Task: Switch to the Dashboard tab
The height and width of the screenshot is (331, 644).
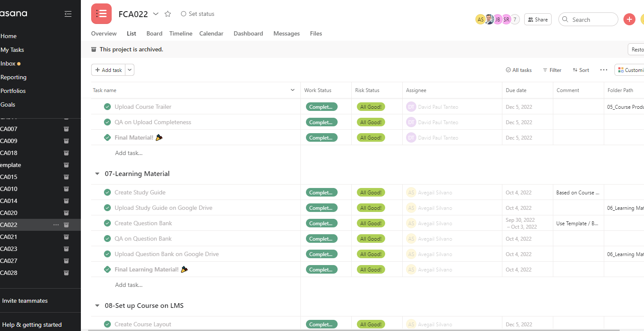Action: 248,33
